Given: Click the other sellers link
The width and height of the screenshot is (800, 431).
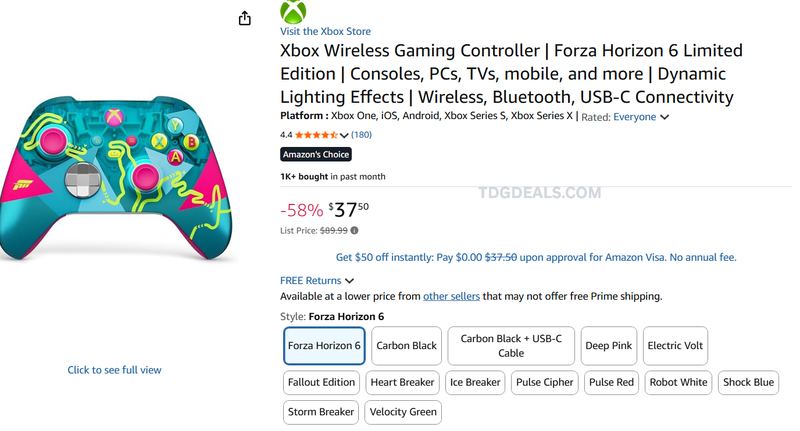Looking at the screenshot, I should [452, 296].
